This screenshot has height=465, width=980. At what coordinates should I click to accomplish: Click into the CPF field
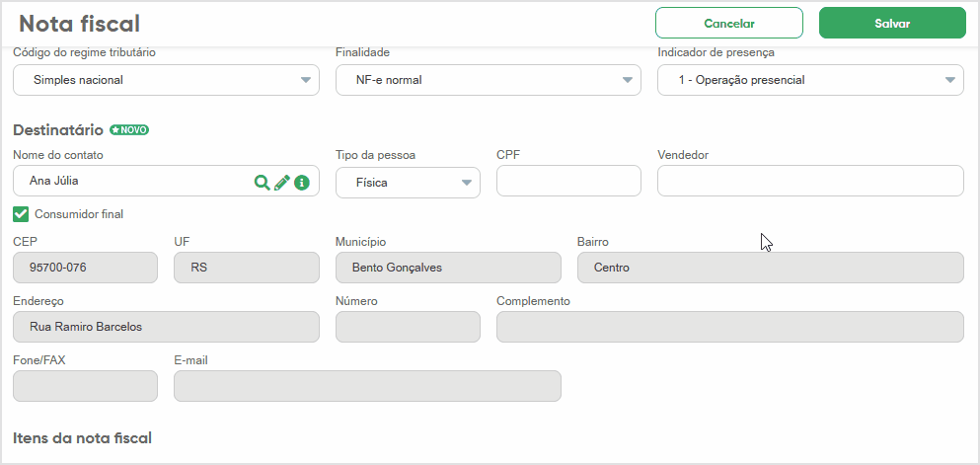tap(568, 181)
